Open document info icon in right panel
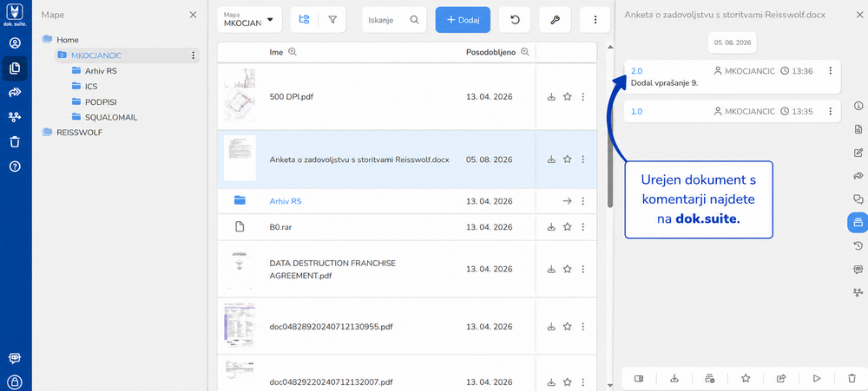This screenshot has width=868, height=391. point(858,106)
